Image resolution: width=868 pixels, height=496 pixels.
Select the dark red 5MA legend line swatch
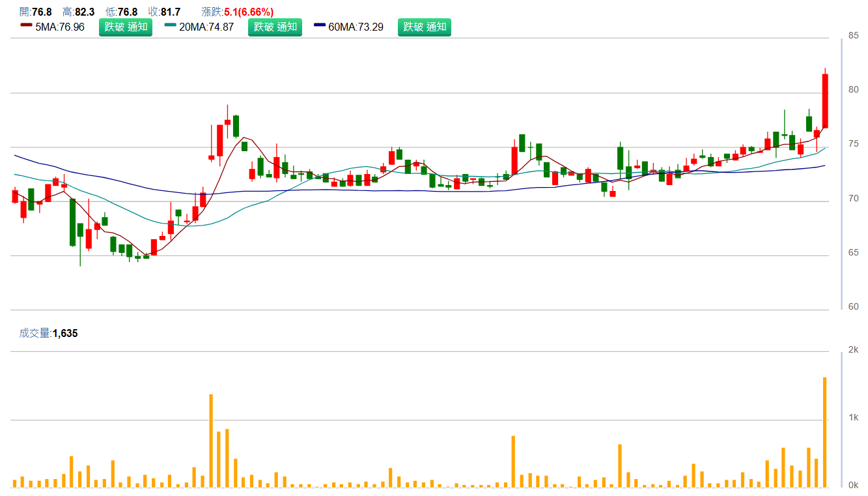[x=26, y=25]
